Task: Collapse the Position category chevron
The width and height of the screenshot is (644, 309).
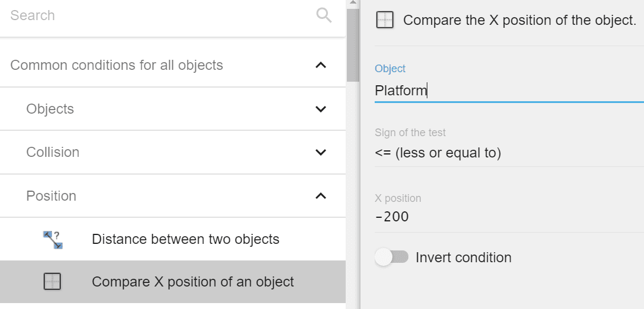Action: (320, 196)
